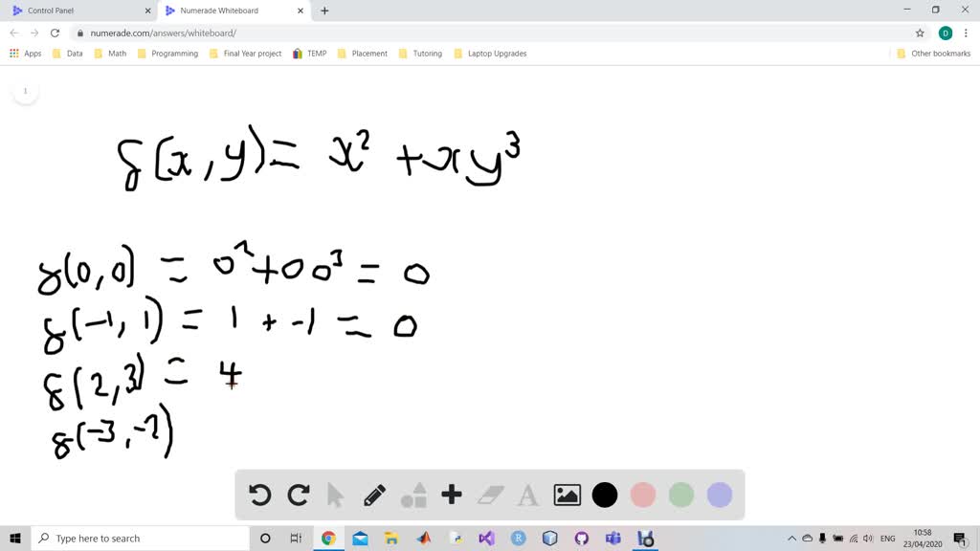Pick the green pen color
The image size is (980, 551).
click(681, 495)
